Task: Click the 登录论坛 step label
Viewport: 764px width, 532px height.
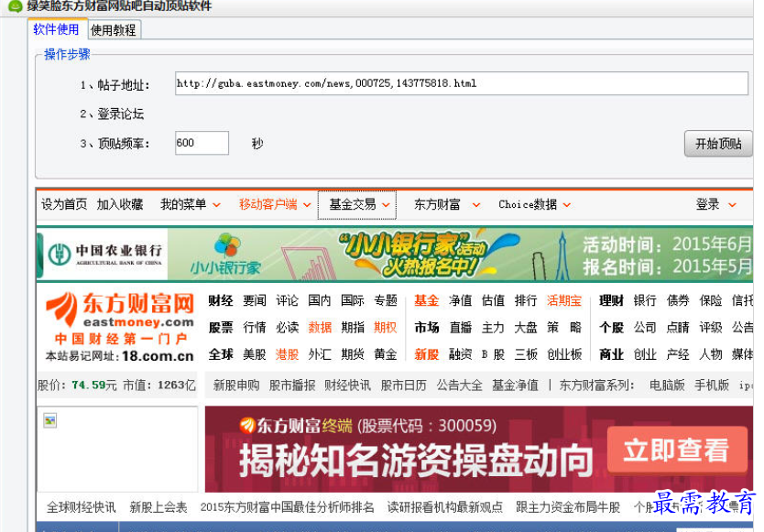Action: click(120, 114)
